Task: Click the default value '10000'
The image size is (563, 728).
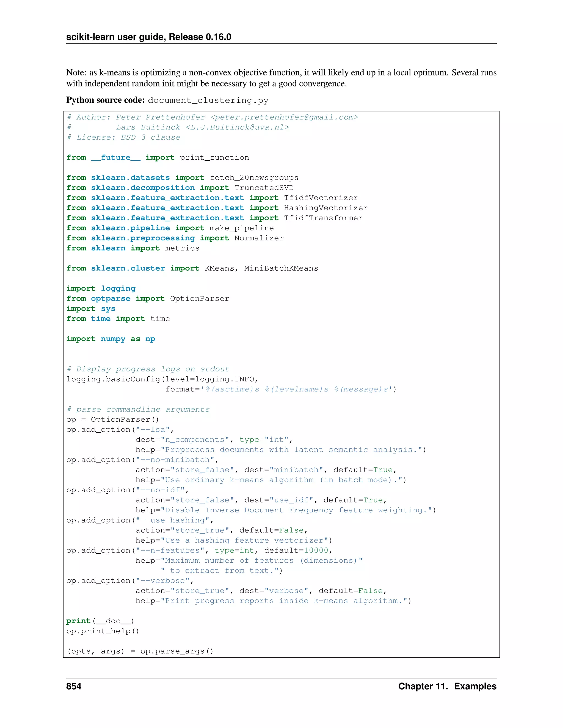Action: 316,550
